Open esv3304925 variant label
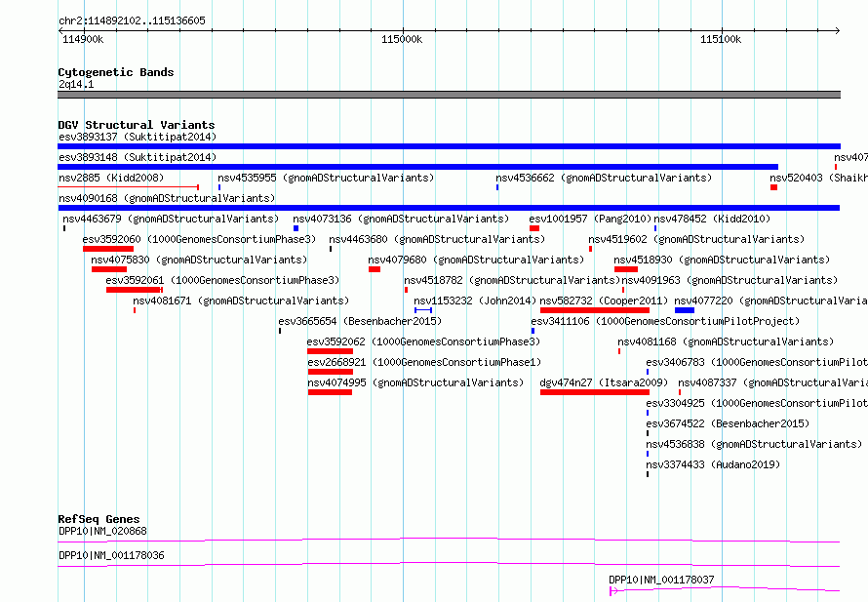The width and height of the screenshot is (868, 602). click(757, 403)
